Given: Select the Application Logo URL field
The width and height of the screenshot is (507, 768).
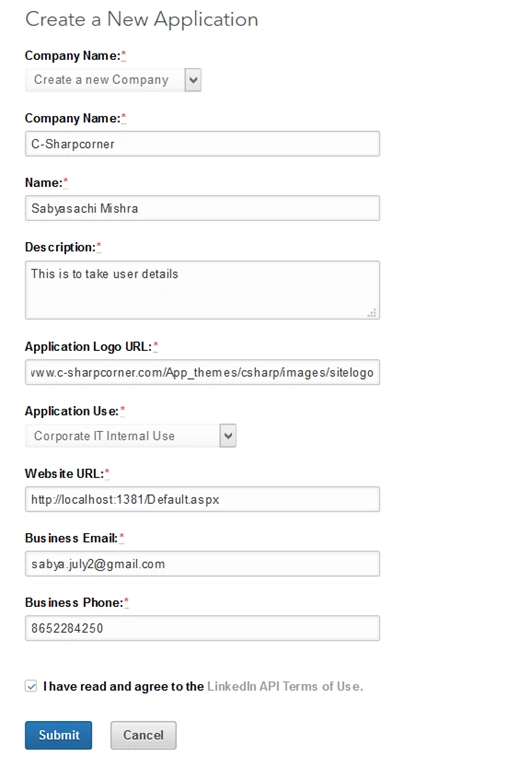Looking at the screenshot, I should [202, 372].
